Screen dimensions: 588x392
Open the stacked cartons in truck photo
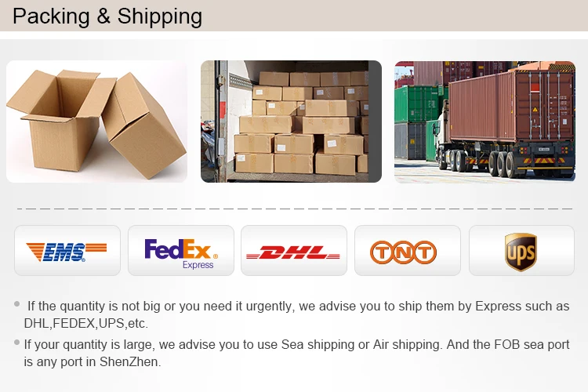pos(291,122)
